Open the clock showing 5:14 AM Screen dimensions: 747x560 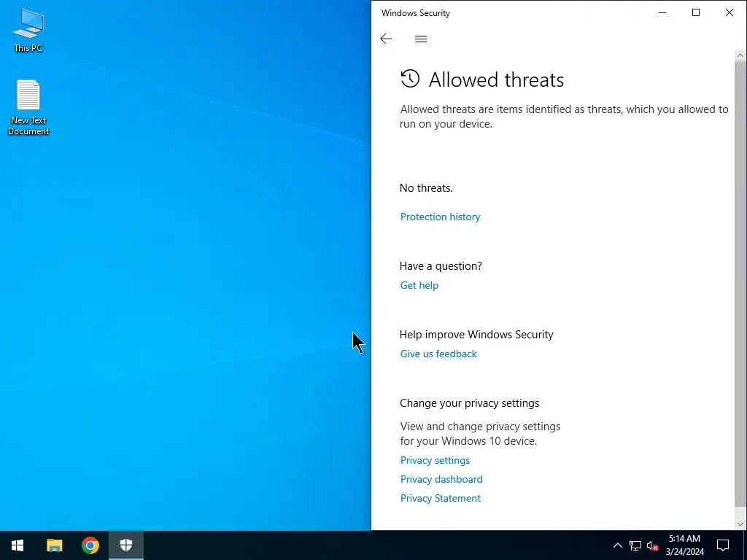click(684, 545)
